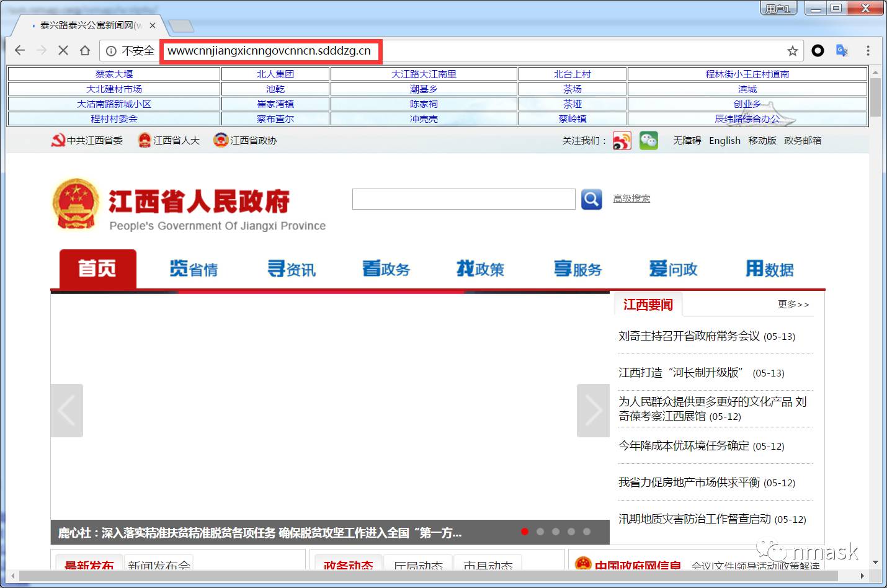This screenshot has height=588, width=887.
Task: Expand 更多>> to see more 江西要闻
Action: (x=793, y=304)
